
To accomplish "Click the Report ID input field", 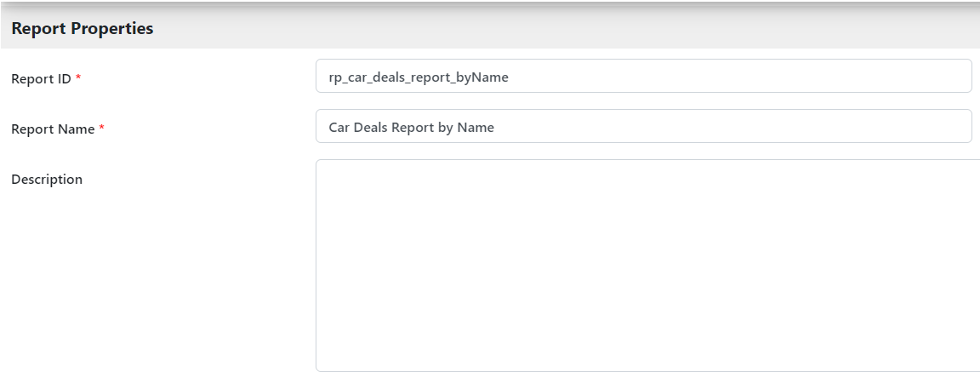I will pyautogui.click(x=643, y=77).
